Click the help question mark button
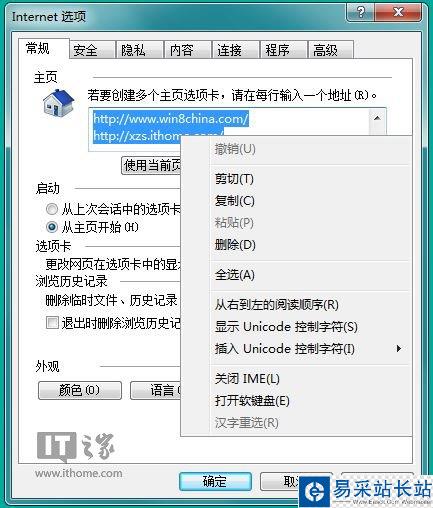Viewport: 433px width, 508px height. tap(360, 12)
